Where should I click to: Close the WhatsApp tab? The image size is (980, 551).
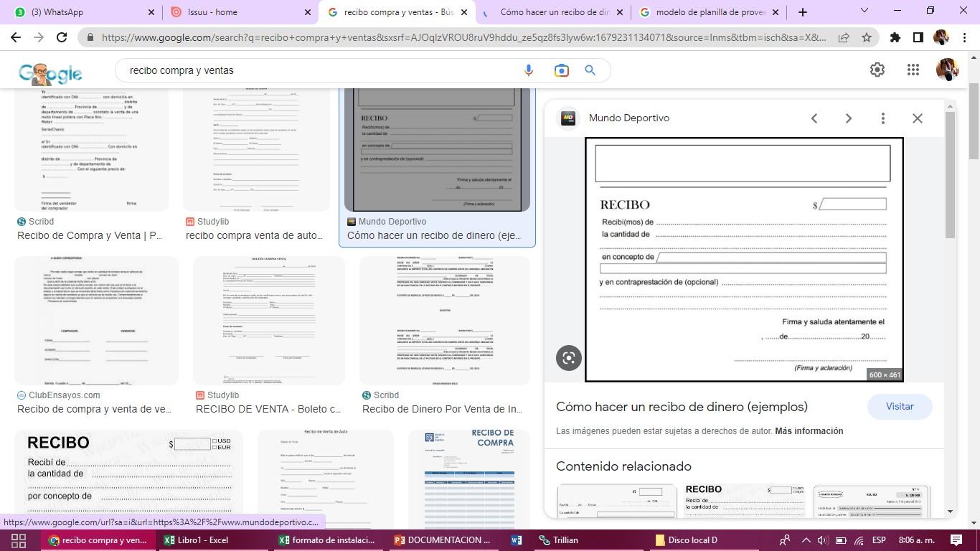pos(151,12)
